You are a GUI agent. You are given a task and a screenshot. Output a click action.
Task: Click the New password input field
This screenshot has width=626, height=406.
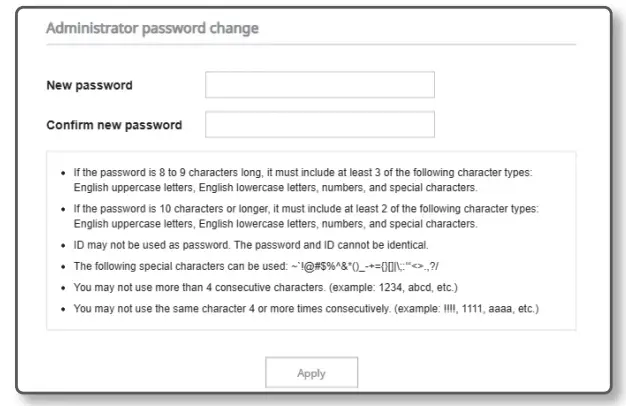click(x=319, y=85)
